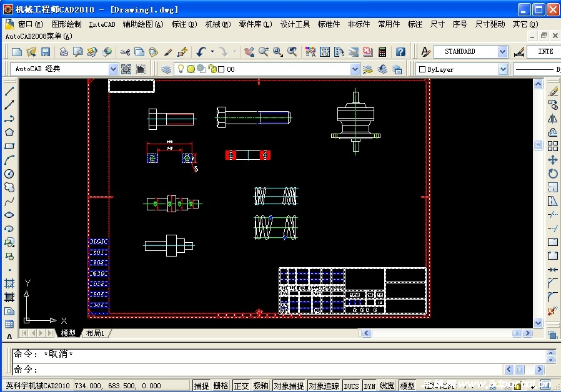Toggle the layer lightbulb on/off icon
This screenshot has width=561, height=392.
tap(181, 69)
